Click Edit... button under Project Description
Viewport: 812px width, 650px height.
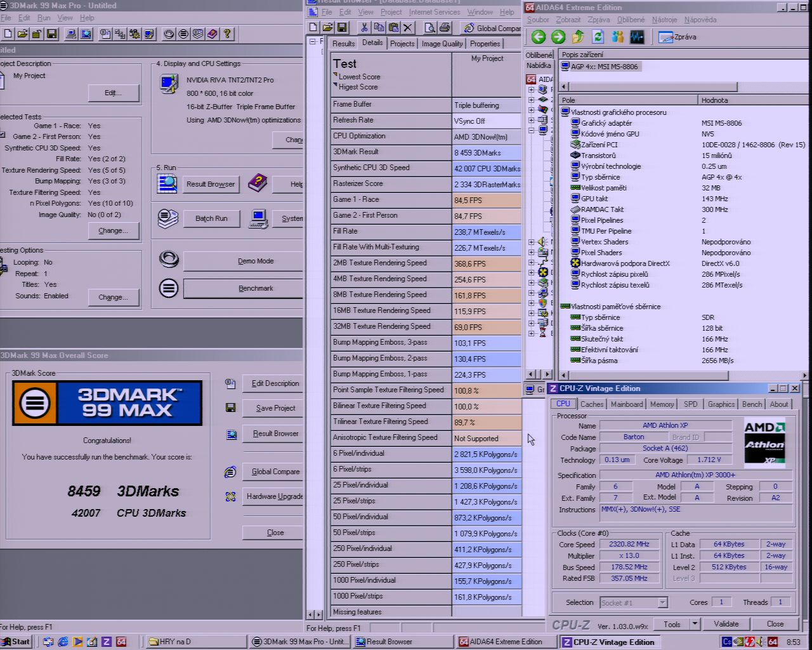(114, 93)
